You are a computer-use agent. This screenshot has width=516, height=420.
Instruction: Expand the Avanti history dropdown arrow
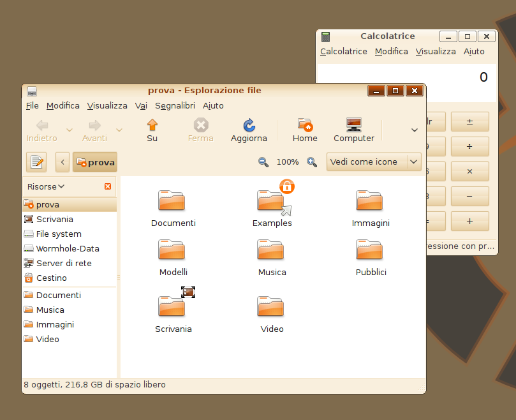(x=119, y=130)
